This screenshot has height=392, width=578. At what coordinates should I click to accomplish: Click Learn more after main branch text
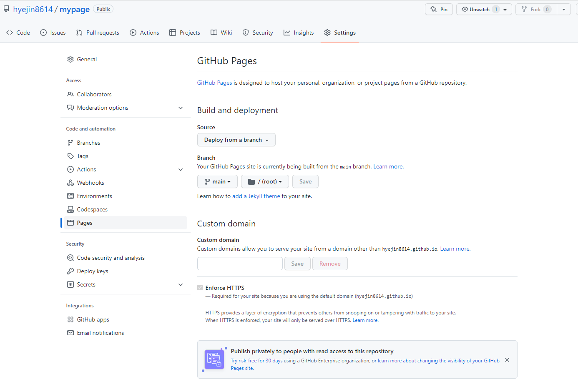pyautogui.click(x=388, y=166)
